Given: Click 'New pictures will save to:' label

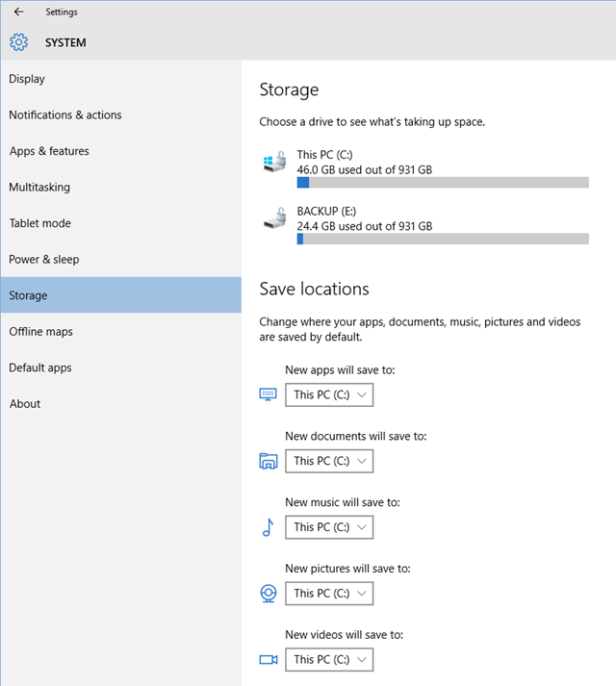Looking at the screenshot, I should [x=348, y=569].
